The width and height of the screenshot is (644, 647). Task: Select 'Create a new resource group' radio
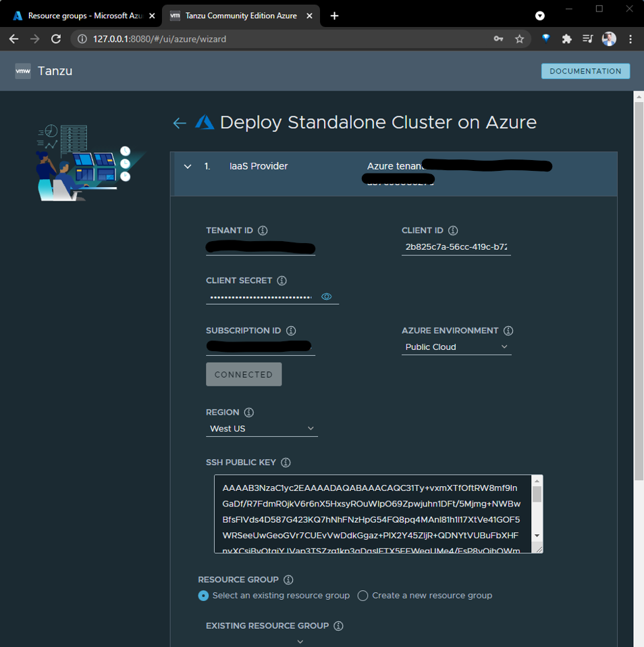tap(363, 596)
